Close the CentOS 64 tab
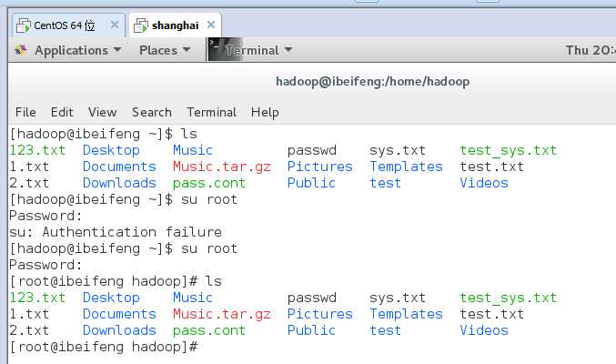This screenshot has height=364, width=616. [x=116, y=25]
